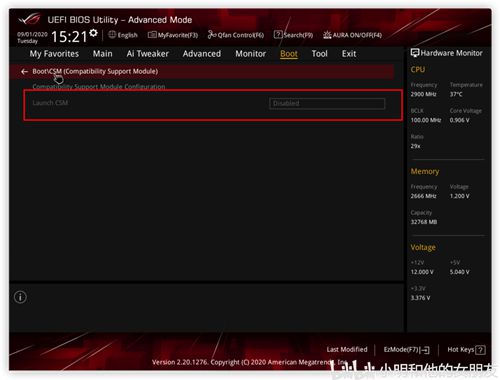Image resolution: width=500 pixels, height=380 pixels.
Task: Go to My Favorites tab
Action: 54,54
